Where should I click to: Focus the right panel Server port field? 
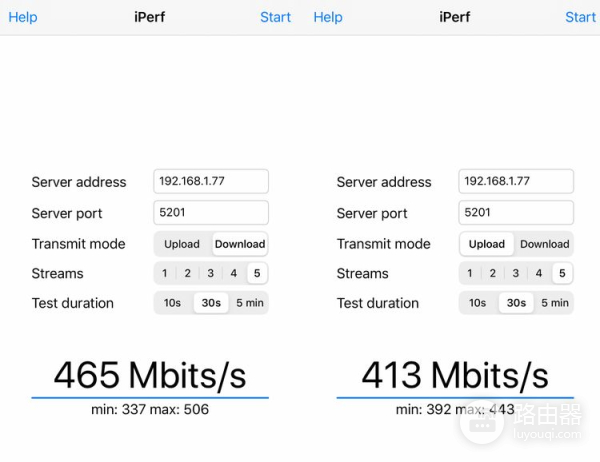pyautogui.click(x=516, y=212)
